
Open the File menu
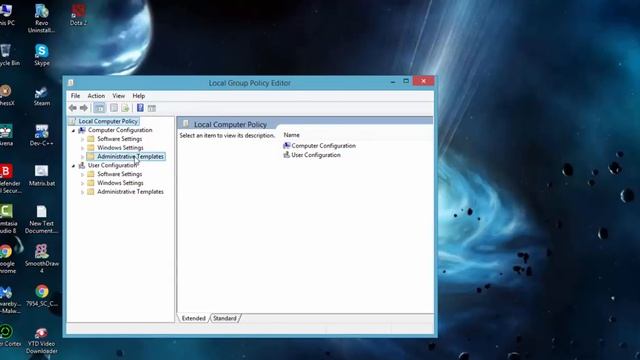76,96
